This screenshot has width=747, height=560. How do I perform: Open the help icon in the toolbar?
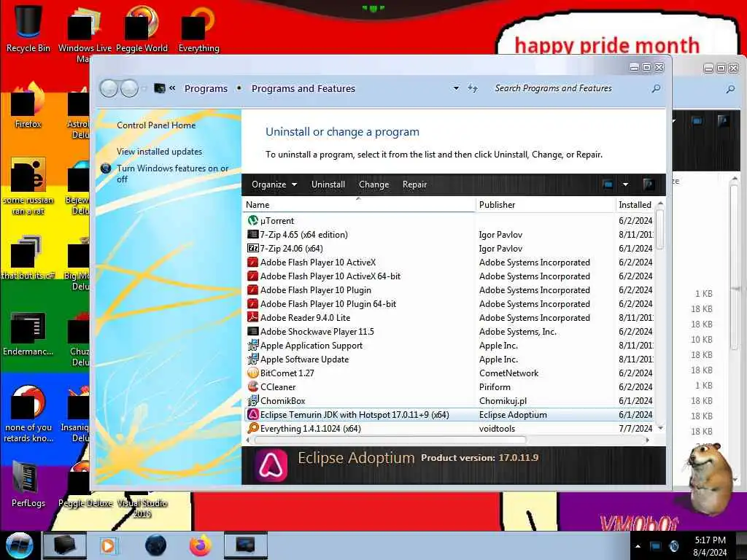(649, 184)
